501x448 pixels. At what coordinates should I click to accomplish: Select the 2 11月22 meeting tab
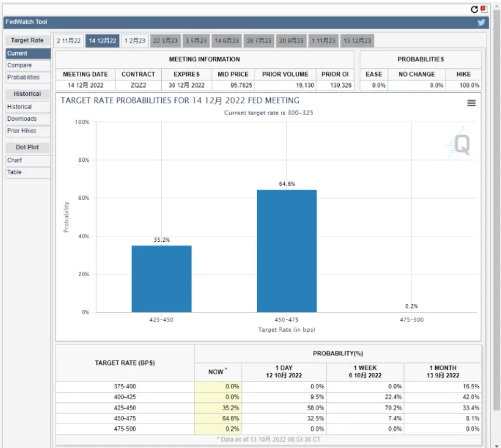[68, 40]
